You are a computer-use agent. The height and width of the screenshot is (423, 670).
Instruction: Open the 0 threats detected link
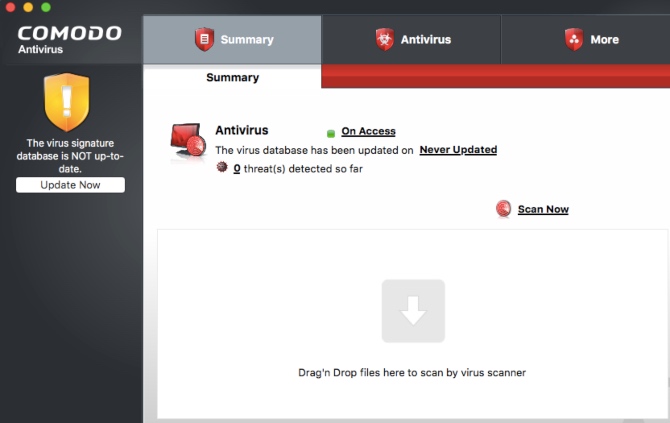(237, 169)
